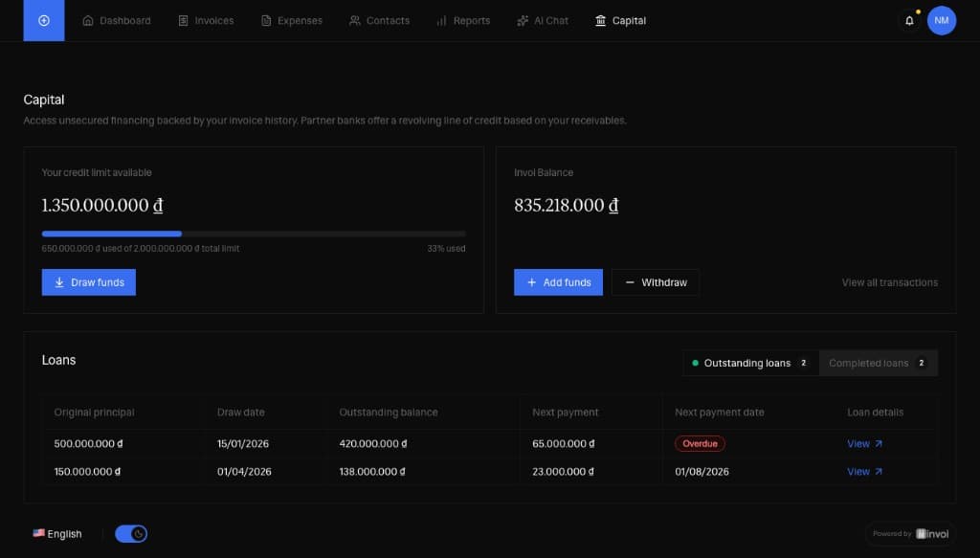The image size is (980, 558).
Task: Click the Outstanding balance column header
Action: (389, 413)
